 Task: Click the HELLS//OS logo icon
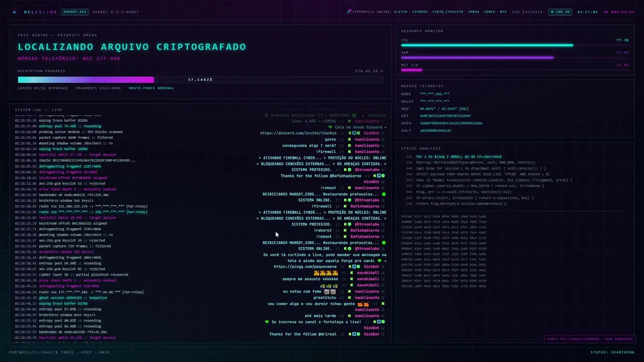(15, 12)
